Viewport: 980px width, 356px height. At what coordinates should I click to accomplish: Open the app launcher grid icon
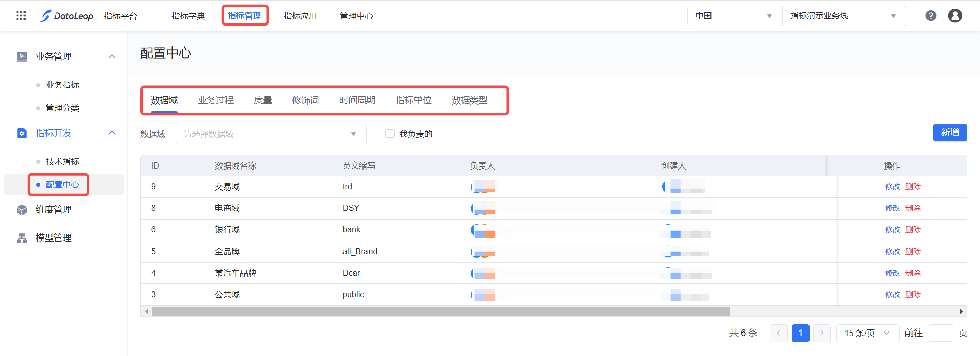21,16
